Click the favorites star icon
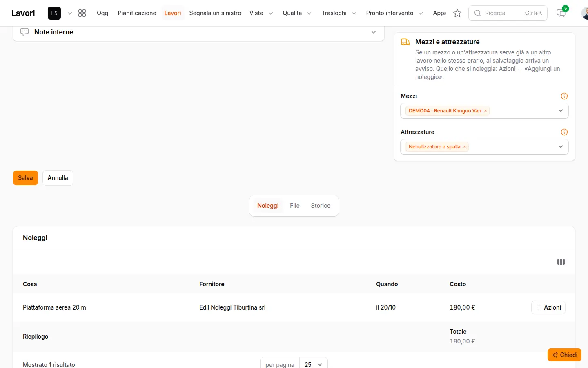Screen dimensions: 588x368 [457, 13]
